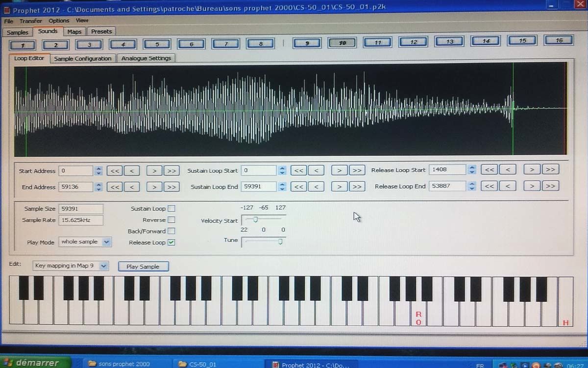Click Sustain Loop Start >> button
The width and height of the screenshot is (588, 368).
pos(356,170)
